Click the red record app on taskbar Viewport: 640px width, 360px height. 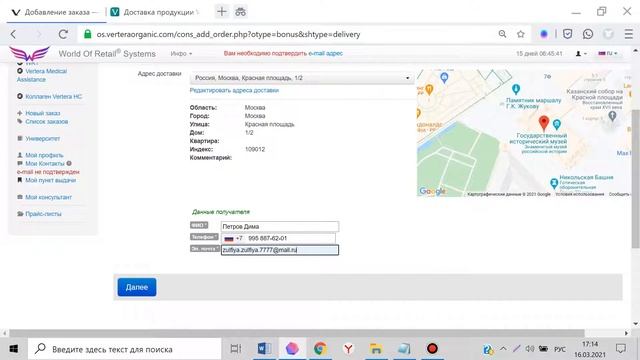[432, 349]
